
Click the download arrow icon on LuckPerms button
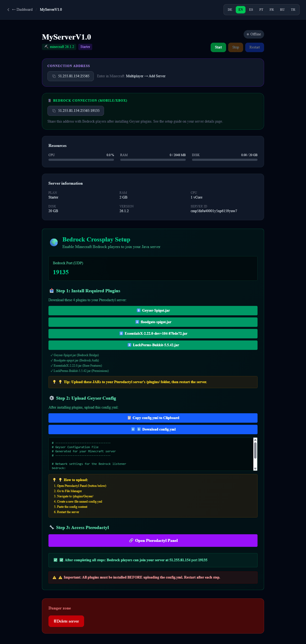[129, 345]
